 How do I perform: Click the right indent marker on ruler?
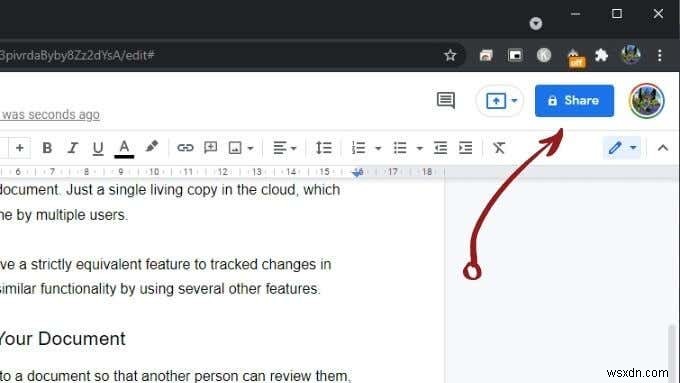(357, 173)
